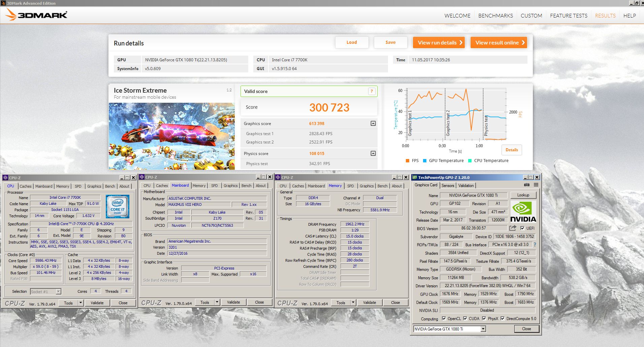Collapse the Graphics score section

point(373,123)
